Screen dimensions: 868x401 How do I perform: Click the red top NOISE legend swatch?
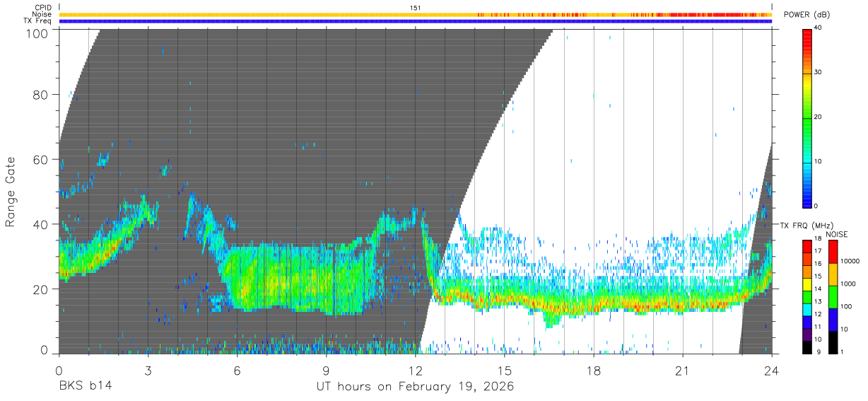click(832, 252)
